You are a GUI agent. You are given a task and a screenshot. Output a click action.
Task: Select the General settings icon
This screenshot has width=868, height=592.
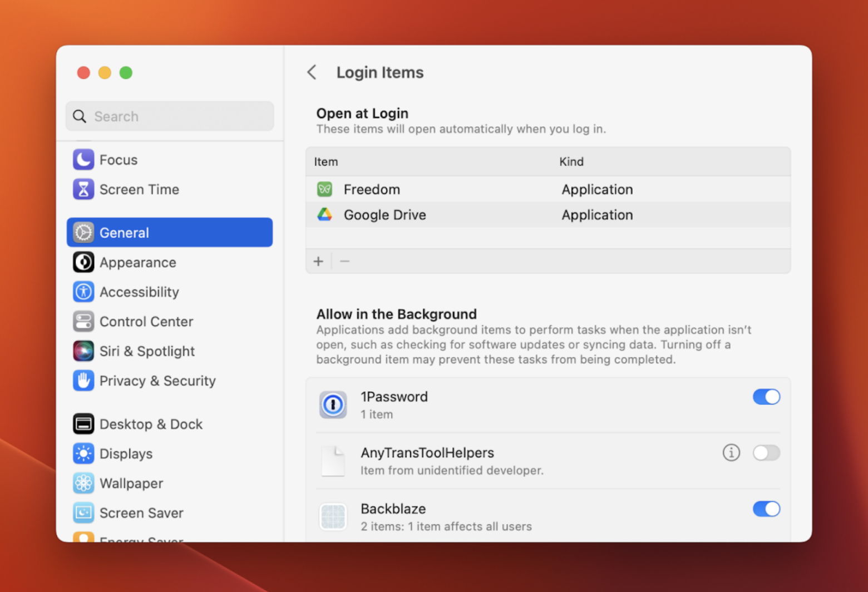83,233
